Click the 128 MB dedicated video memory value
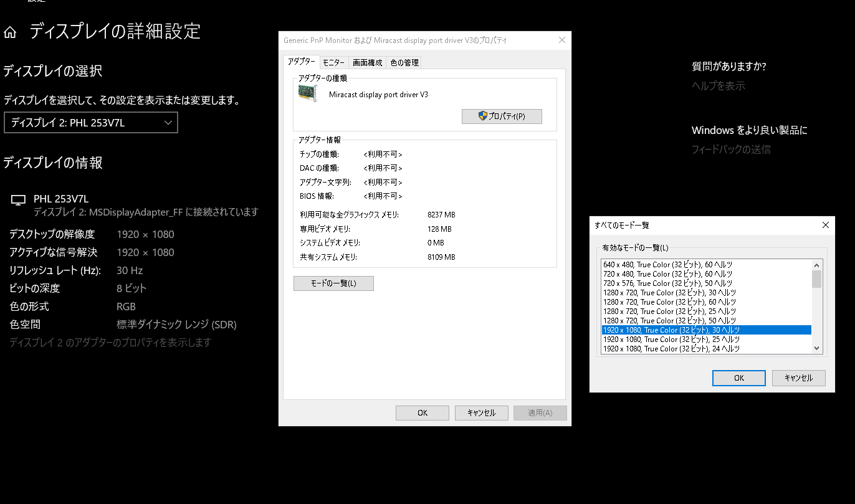 pos(439,229)
